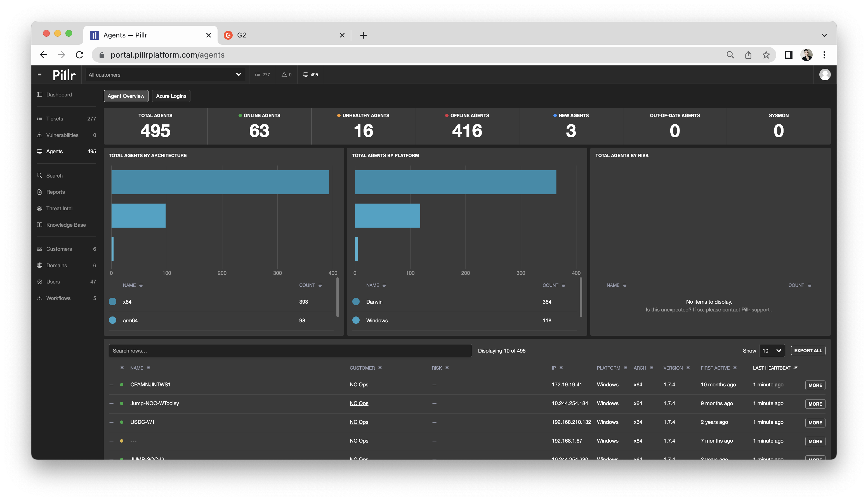Toggle sort on Last Heartbeat column
Screen dimensions: 868x501
(x=795, y=368)
